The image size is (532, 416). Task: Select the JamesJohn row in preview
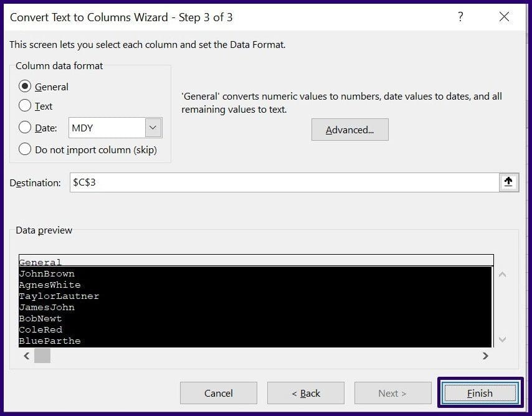(255, 307)
